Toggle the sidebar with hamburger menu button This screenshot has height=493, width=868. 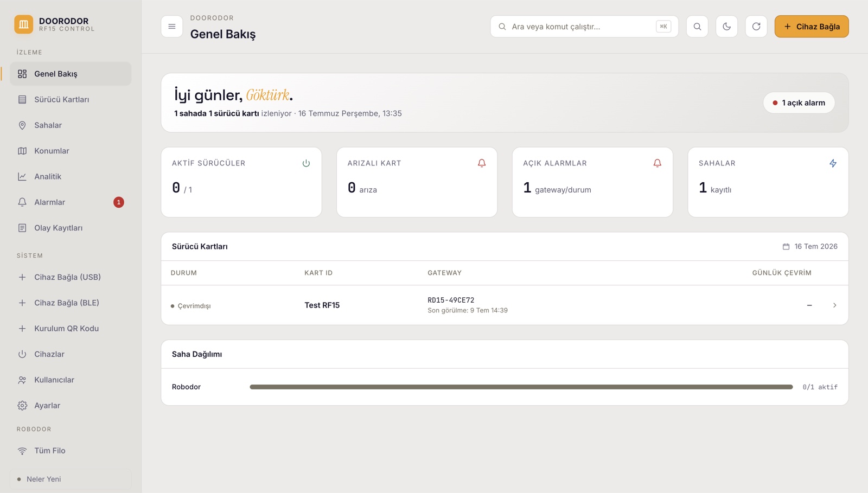click(172, 27)
